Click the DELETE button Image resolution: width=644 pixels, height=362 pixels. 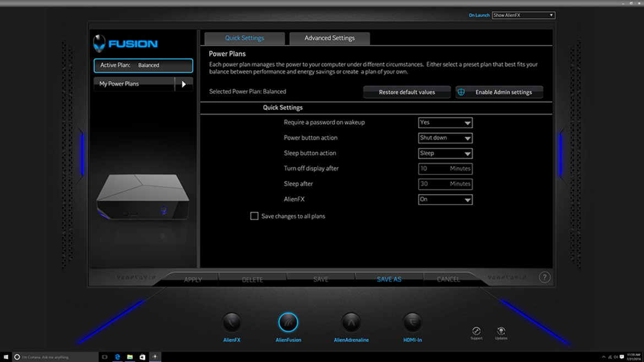(252, 279)
